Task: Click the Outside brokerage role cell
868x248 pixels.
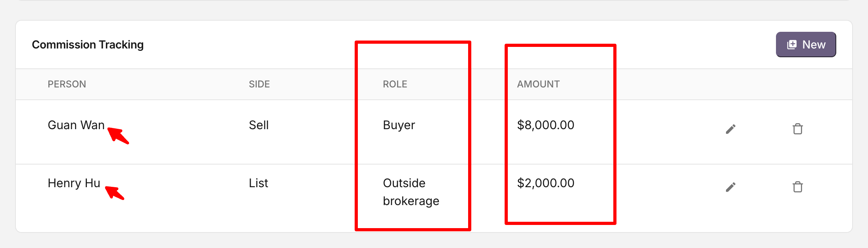Action: pos(411,192)
